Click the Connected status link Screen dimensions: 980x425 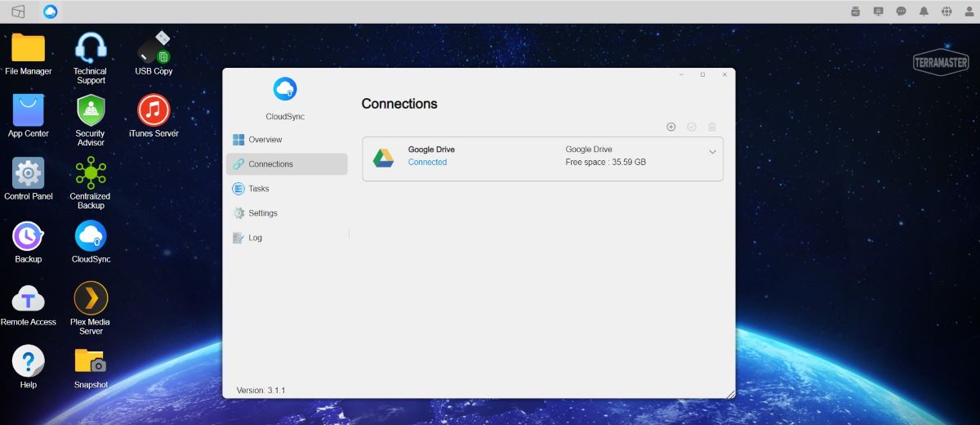pos(427,162)
